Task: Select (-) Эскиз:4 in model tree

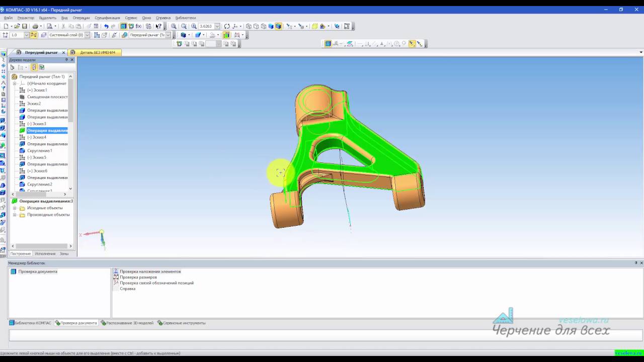Action: tap(37, 137)
